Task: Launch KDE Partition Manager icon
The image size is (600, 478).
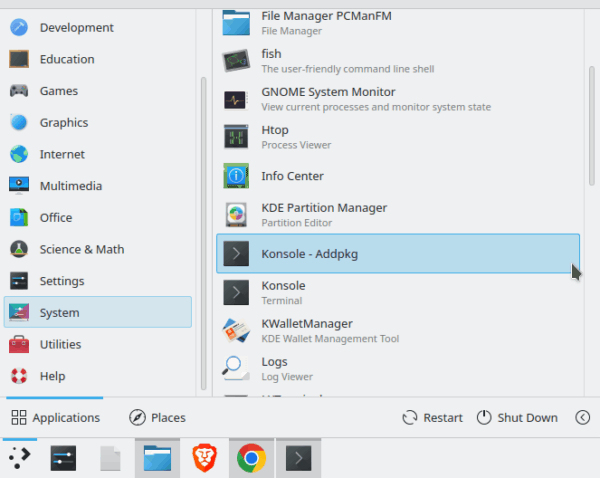Action: (236, 215)
